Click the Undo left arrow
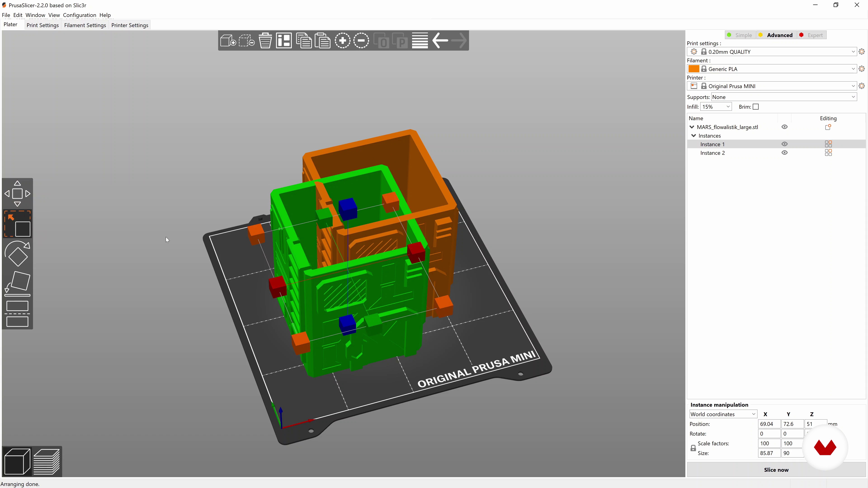This screenshot has width=868, height=488. 440,41
